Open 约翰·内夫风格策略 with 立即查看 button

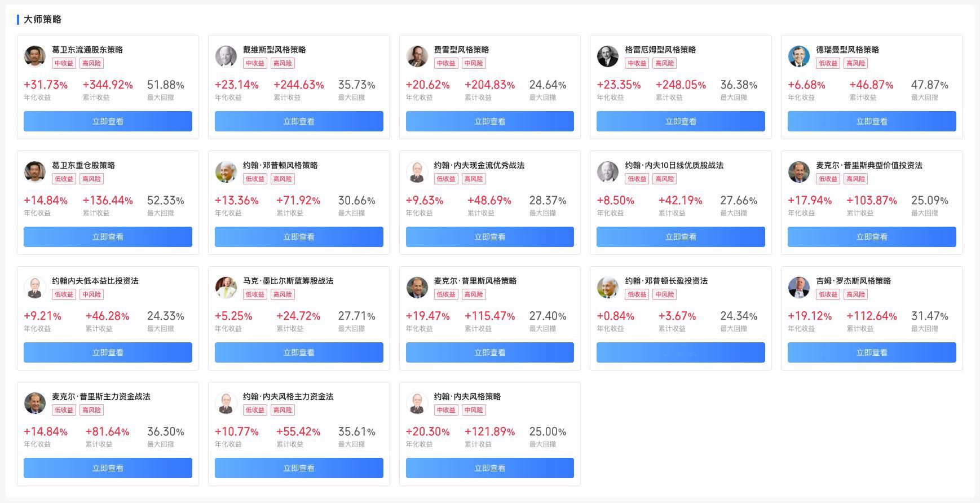tap(489, 468)
